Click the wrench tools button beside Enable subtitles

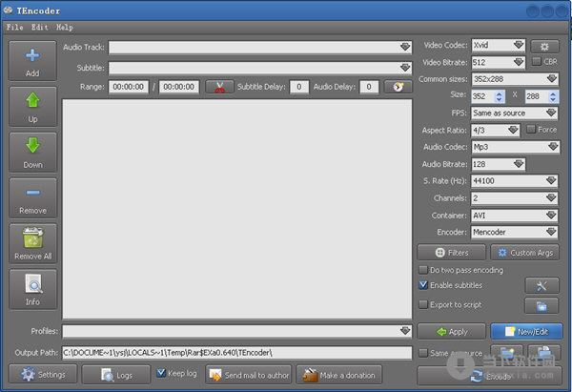point(541,285)
